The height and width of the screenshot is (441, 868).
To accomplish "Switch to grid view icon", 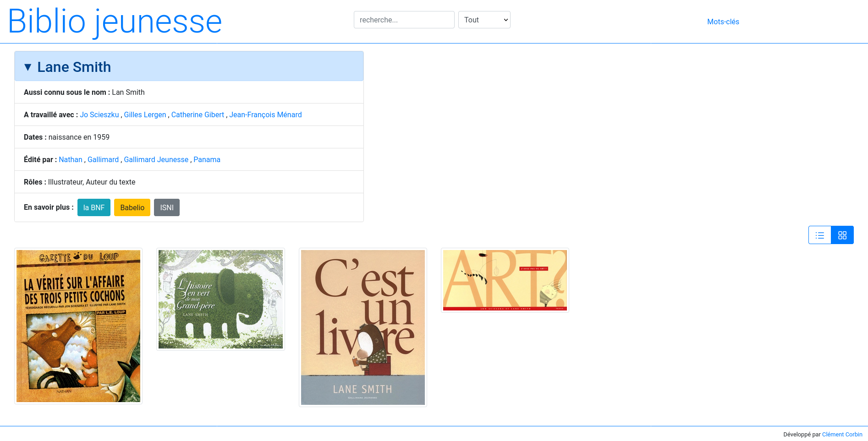I will tap(842, 235).
